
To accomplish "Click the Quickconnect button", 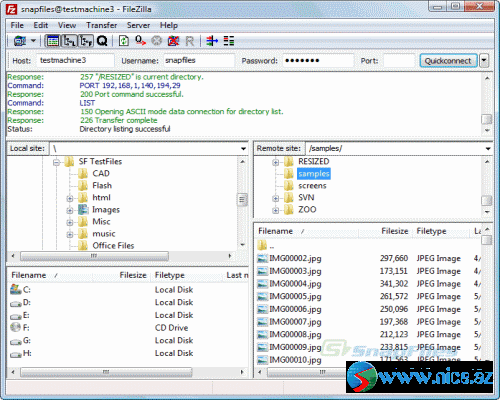I will point(448,61).
